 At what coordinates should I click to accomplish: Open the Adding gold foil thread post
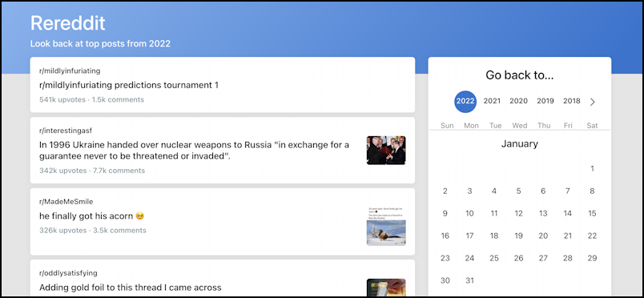(x=131, y=288)
